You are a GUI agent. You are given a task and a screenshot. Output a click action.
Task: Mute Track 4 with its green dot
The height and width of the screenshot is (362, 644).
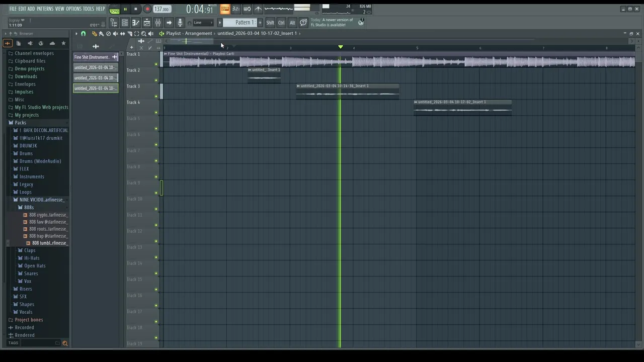pos(156,113)
